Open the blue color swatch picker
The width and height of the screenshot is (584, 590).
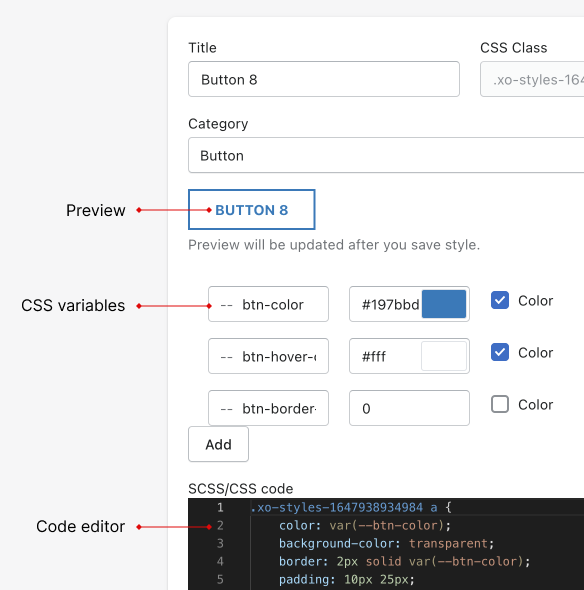[444, 304]
